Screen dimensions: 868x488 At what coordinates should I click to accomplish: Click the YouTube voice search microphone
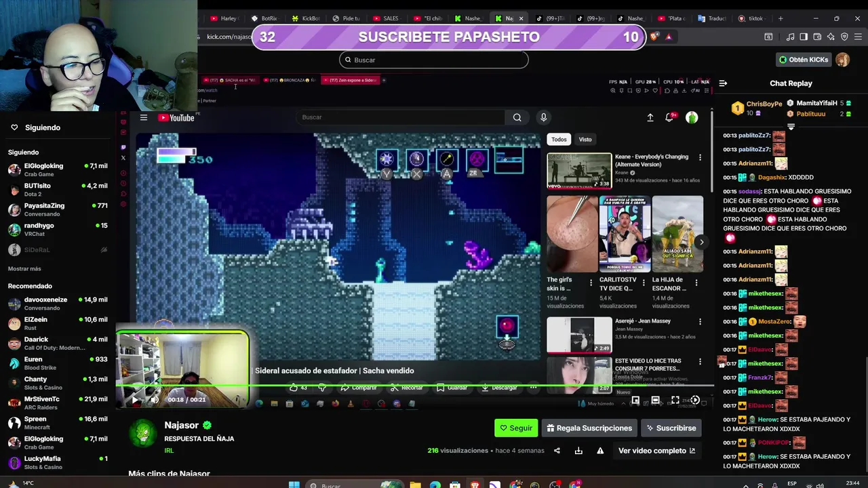(543, 117)
